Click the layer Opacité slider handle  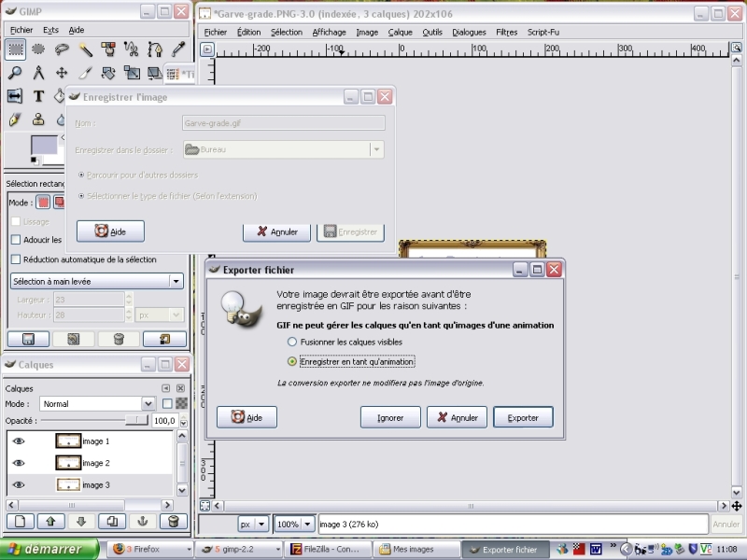(x=136, y=420)
